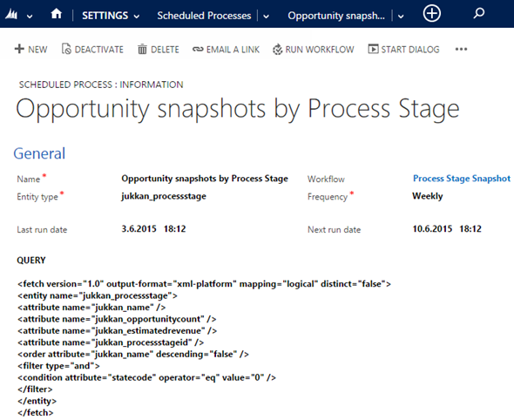This screenshot has height=420, width=514.
Task: Expand the chevron next to SETTINGS
Action: 137,16
